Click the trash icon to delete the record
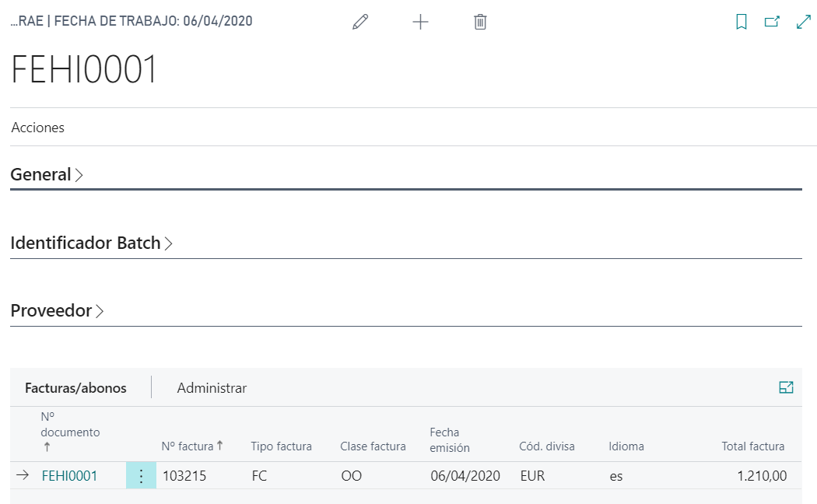Image resolution: width=817 pixels, height=504 pixels. [480, 21]
